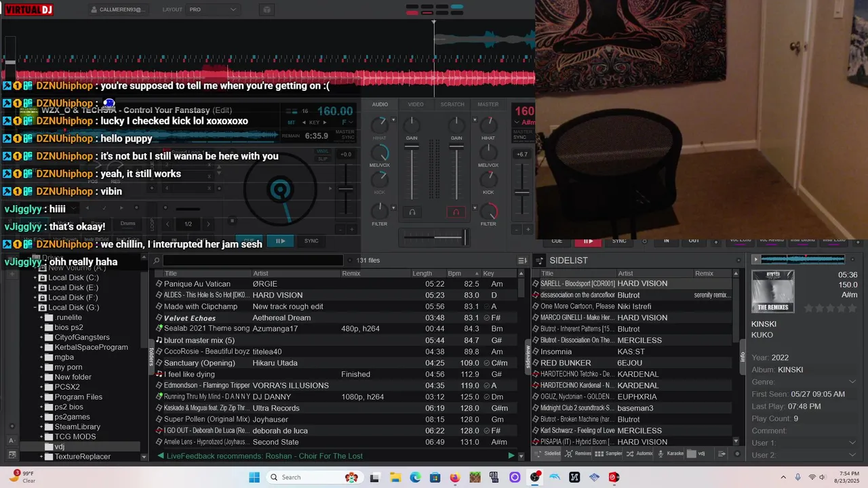The image size is (868, 488).
Task: Toggle left deck play/pause button
Action: 279,241
